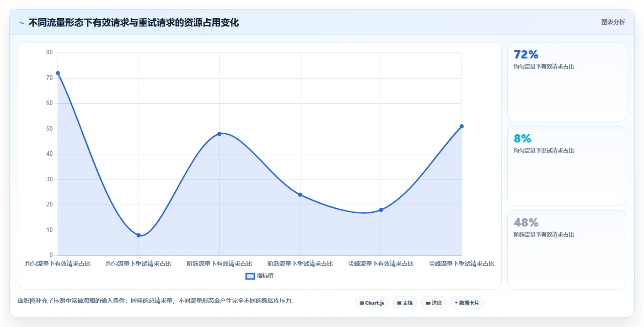Click the 表格 tag button
The height and width of the screenshot is (327, 644).
405,303
